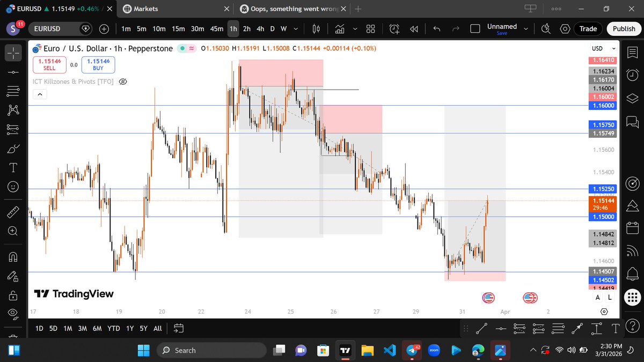Open the Telegram taskbar app
The height and width of the screenshot is (362, 644).
click(x=412, y=350)
